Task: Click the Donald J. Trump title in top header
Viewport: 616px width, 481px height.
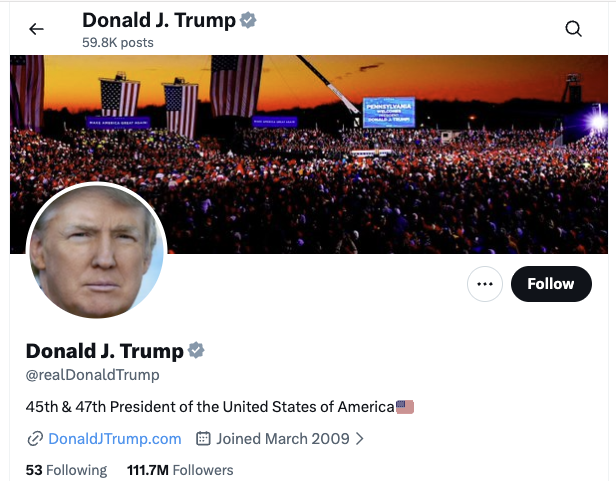Action: pos(159,20)
